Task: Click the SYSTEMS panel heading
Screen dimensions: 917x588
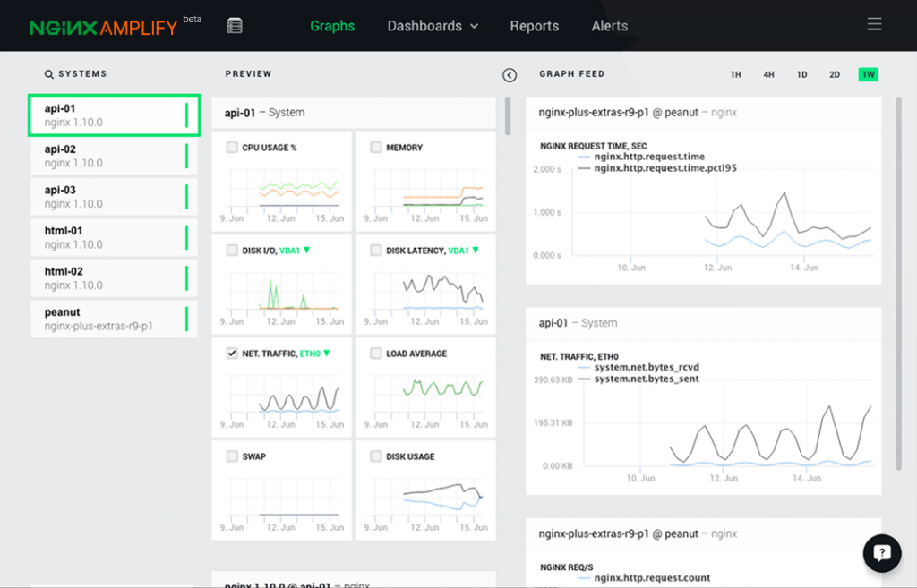Action: (82, 74)
